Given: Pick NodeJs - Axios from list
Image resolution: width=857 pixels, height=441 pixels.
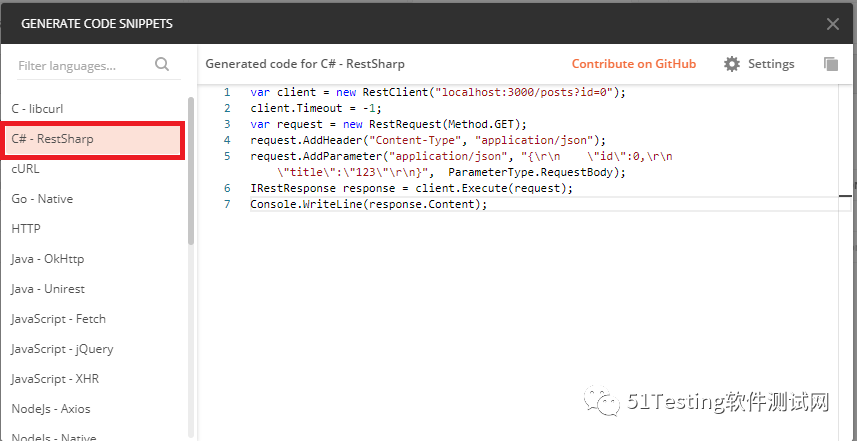Looking at the screenshot, I should click(x=51, y=409).
